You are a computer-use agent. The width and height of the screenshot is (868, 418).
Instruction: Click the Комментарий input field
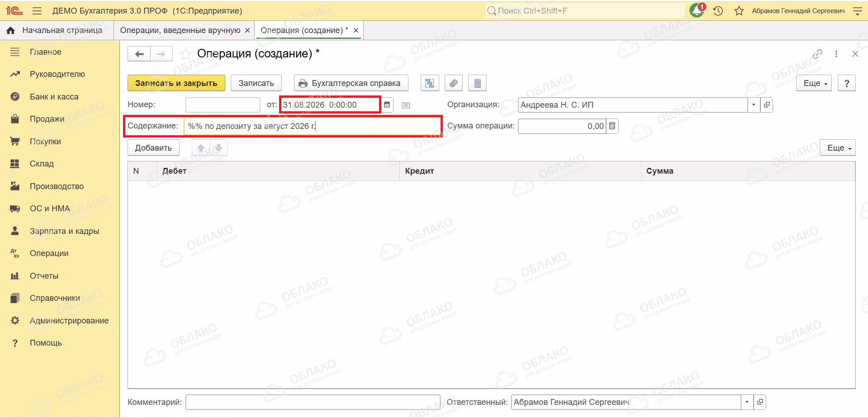tap(313, 402)
